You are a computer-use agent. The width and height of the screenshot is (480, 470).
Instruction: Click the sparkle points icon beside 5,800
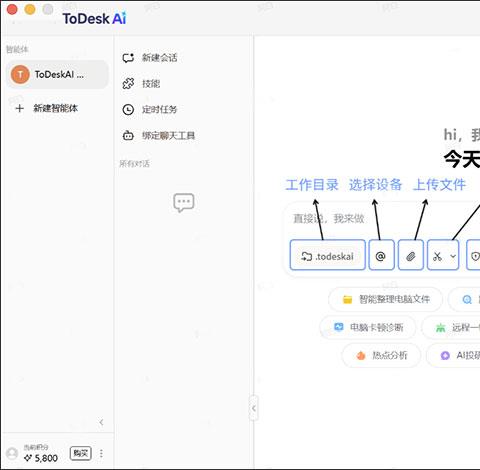pyautogui.click(x=28, y=458)
